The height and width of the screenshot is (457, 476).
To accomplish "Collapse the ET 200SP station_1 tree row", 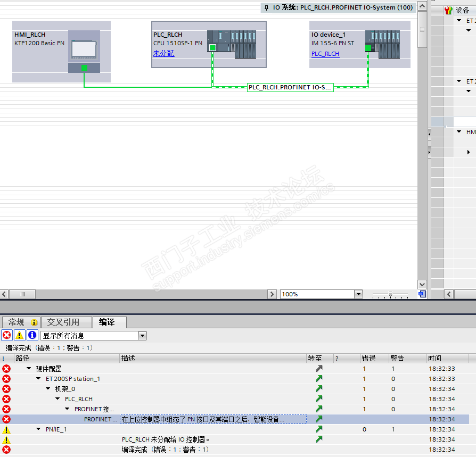I will 38,378.
